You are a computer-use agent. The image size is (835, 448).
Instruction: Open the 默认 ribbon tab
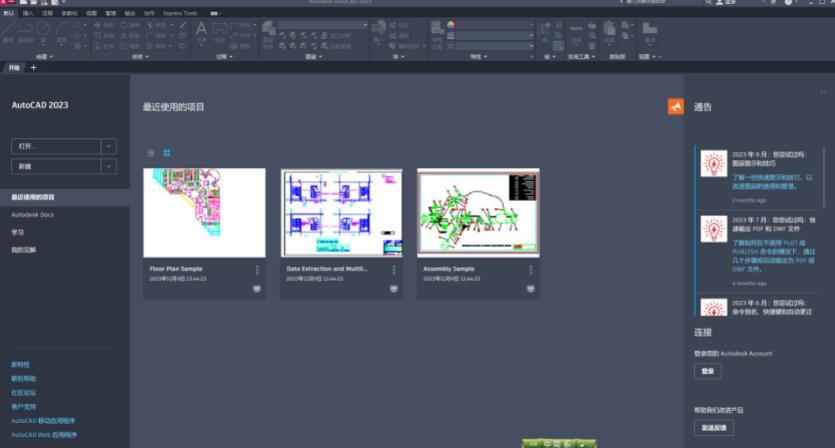coord(9,13)
